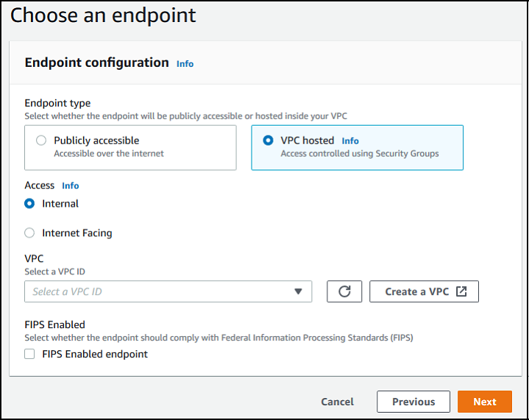Click the 'Accessible over the internet' description
Image resolution: width=529 pixels, height=420 pixels.
(x=109, y=154)
